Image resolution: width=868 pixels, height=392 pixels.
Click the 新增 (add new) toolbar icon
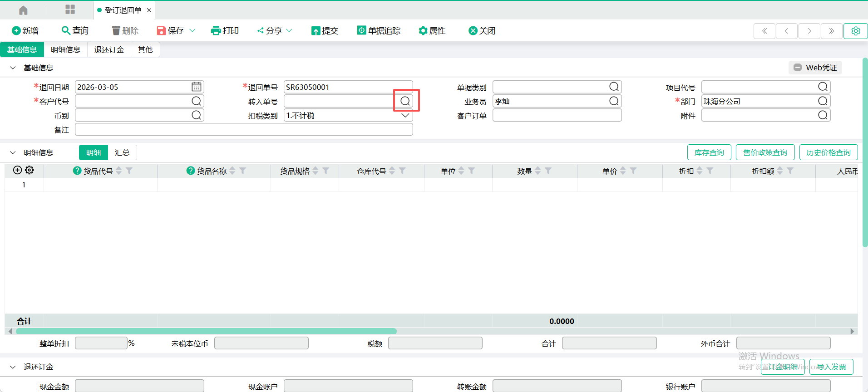click(x=16, y=31)
